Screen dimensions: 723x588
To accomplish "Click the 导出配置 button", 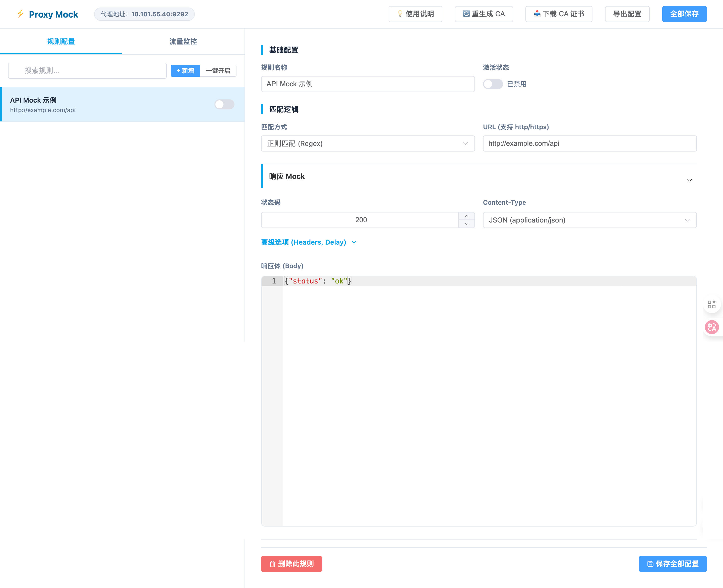I will point(627,14).
